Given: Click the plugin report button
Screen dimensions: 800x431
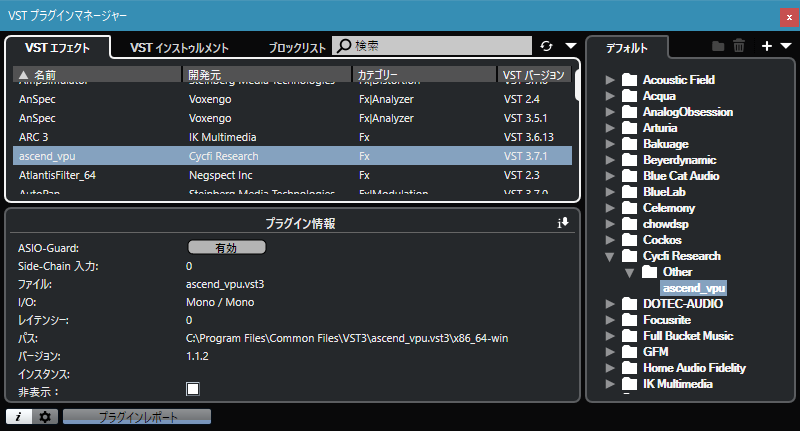Looking at the screenshot, I should (x=137, y=417).
